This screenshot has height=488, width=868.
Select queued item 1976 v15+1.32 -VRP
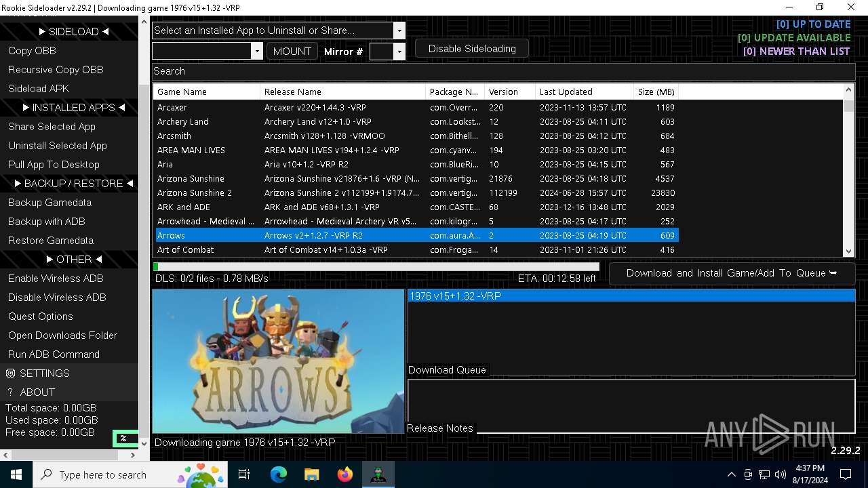[x=631, y=296]
